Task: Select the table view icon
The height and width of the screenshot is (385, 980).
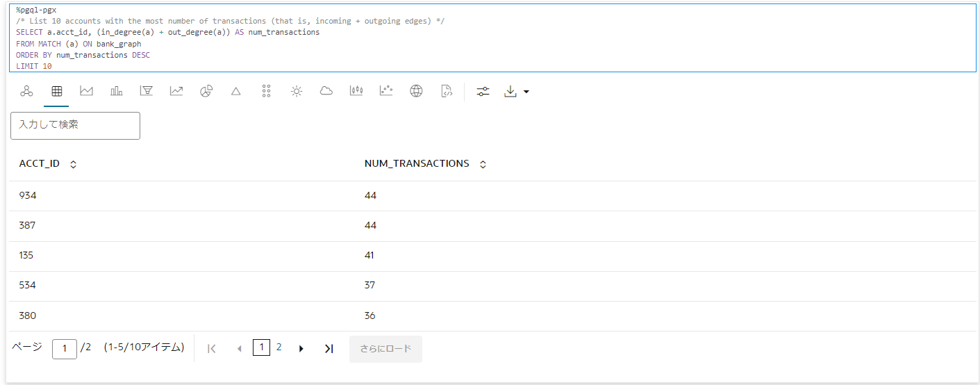Action: click(56, 91)
